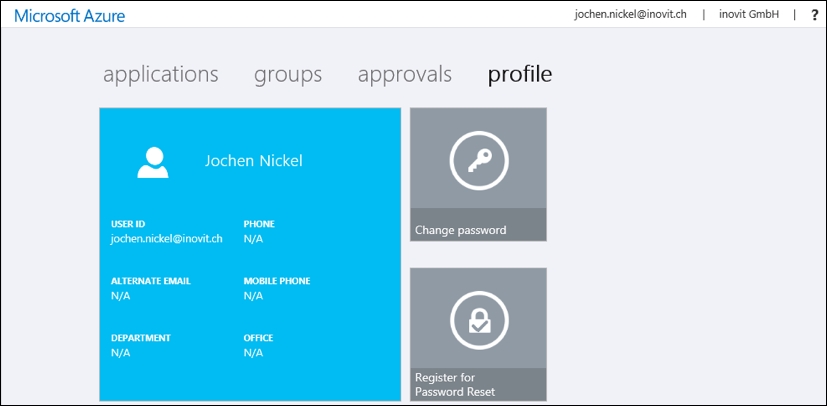Screen dimensions: 827x406
Task: Click the N/A value under DEPARTMENT
Action: 120,353
